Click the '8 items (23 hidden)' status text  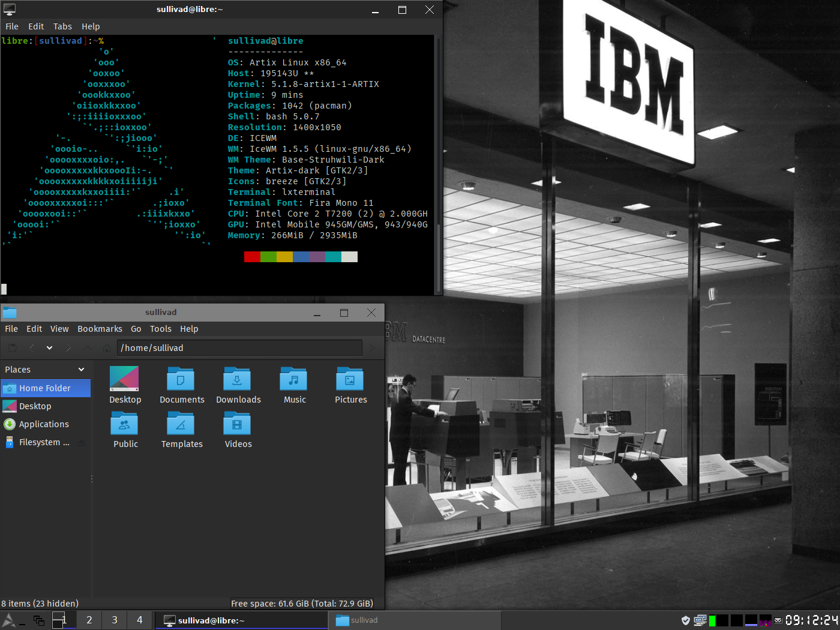[40, 604]
